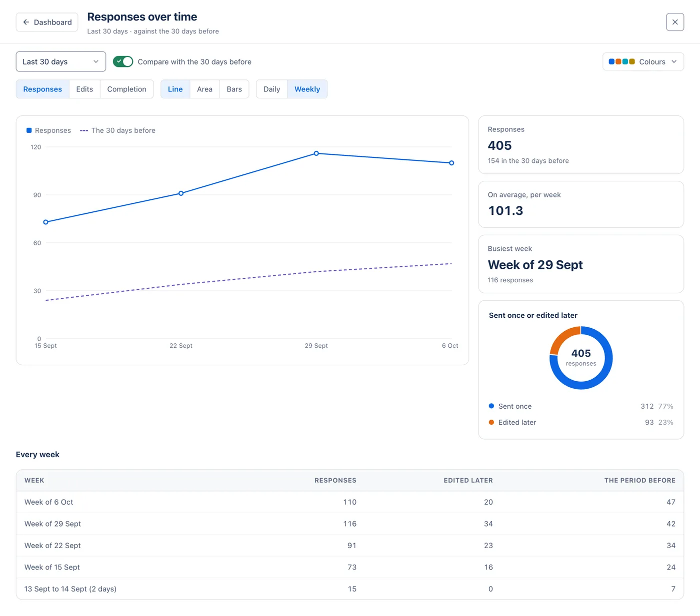Click the orange donut chart segment
This screenshot has width=700, height=616.
[x=563, y=338]
